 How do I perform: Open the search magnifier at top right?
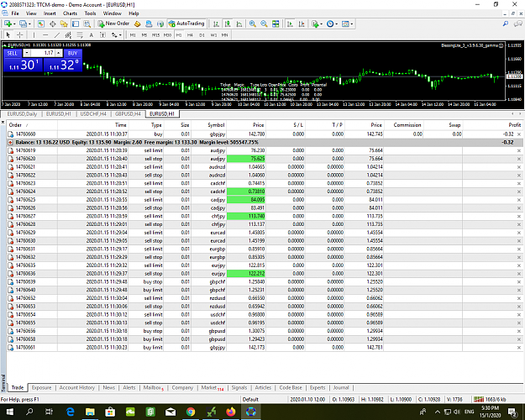click(x=506, y=24)
